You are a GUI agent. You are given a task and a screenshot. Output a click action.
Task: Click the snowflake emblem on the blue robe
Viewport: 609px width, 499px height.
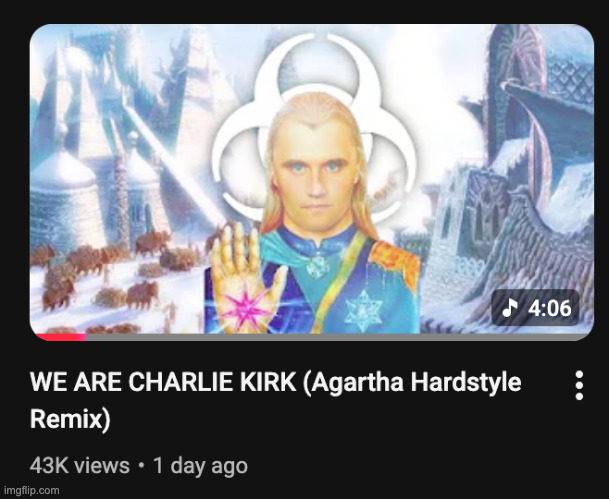tap(364, 310)
